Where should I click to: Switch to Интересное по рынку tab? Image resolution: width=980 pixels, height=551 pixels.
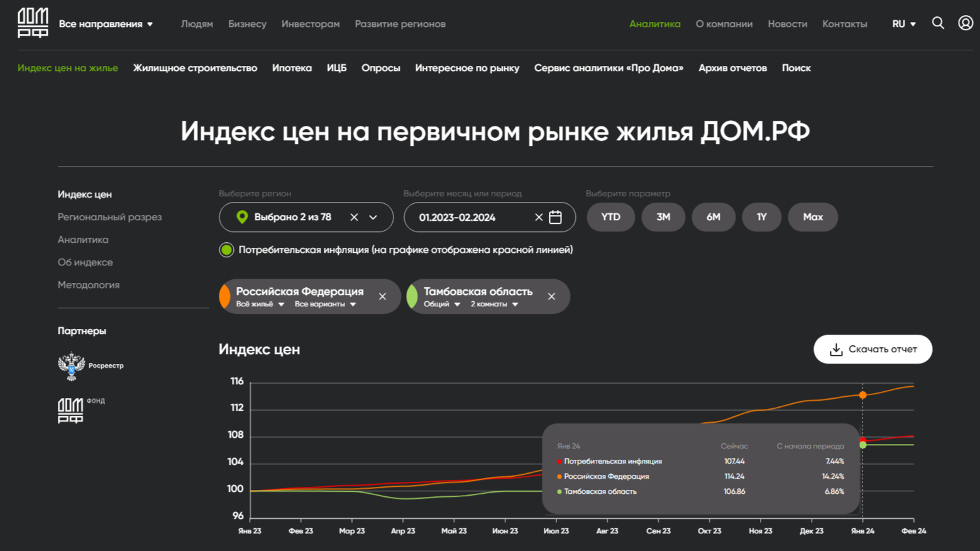(x=467, y=68)
